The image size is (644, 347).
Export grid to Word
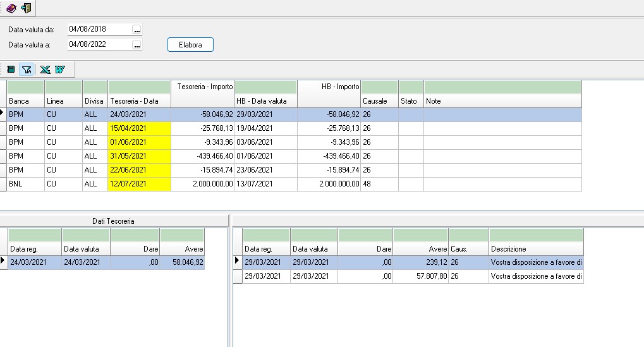[60, 69]
